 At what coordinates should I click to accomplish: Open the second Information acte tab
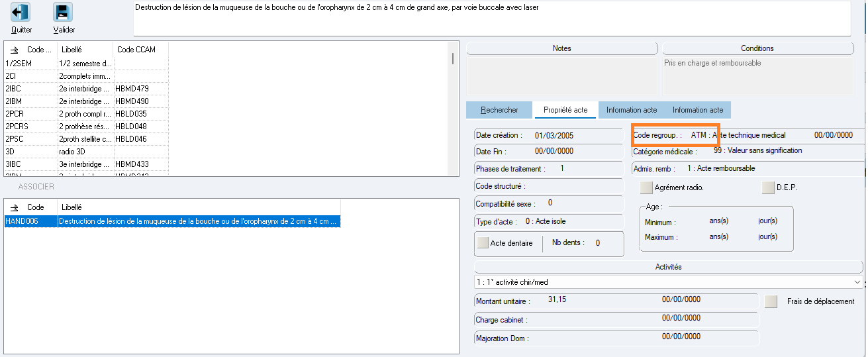(x=698, y=110)
